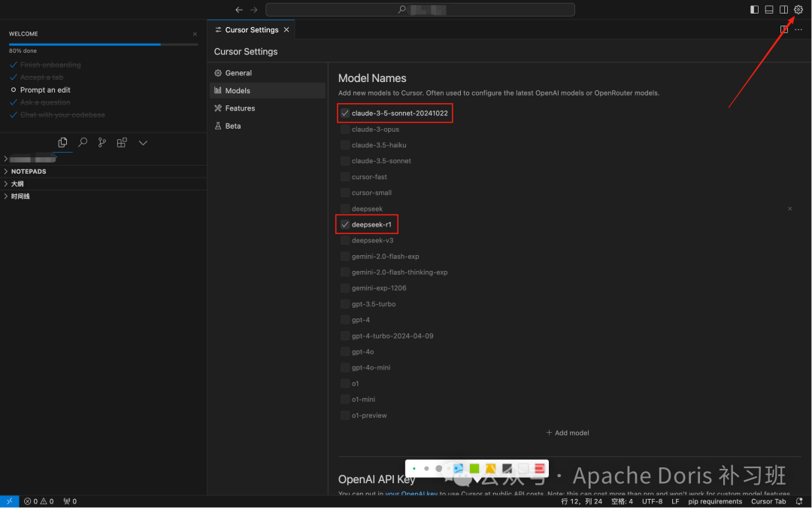812x508 pixels.
Task: Follow the 'your OpenAI key' link
Action: point(411,494)
